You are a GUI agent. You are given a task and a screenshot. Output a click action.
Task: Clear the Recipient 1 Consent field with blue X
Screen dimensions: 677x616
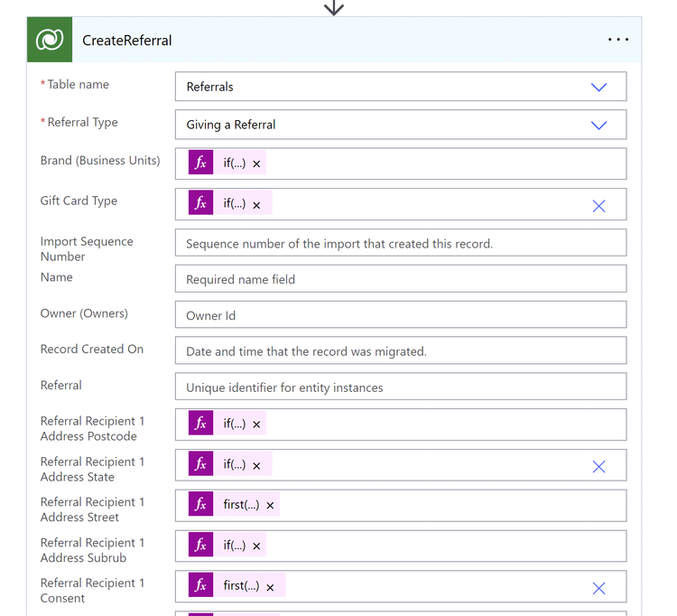(598, 588)
